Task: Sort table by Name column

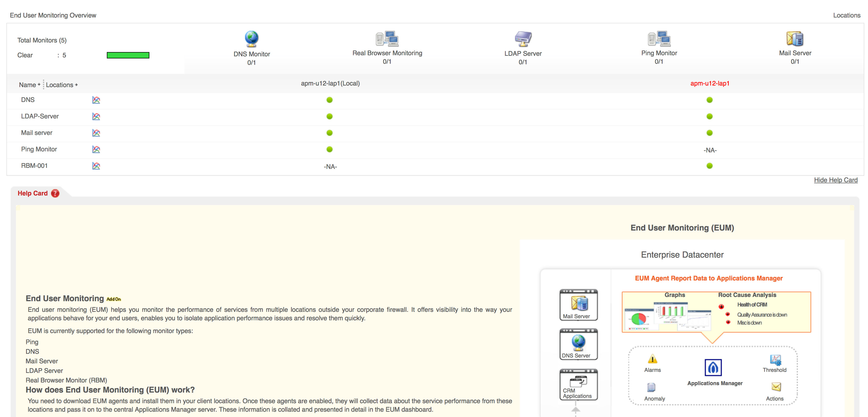Action: [30, 85]
